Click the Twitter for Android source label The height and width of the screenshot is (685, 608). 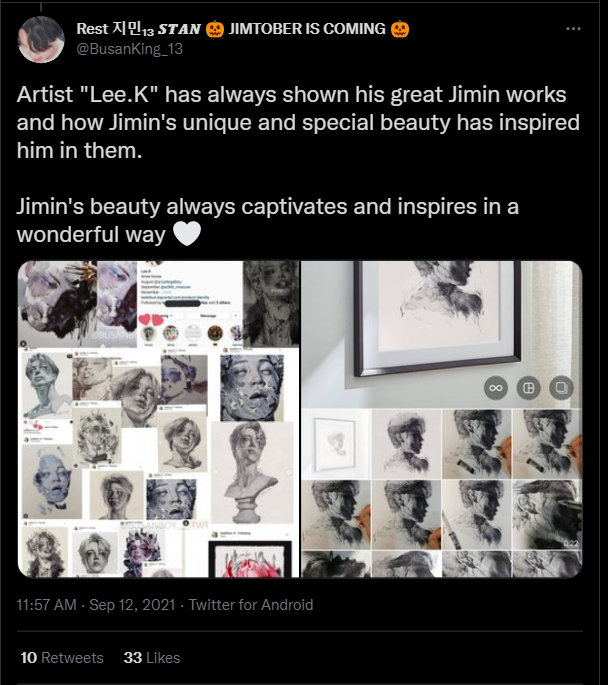(x=251, y=605)
